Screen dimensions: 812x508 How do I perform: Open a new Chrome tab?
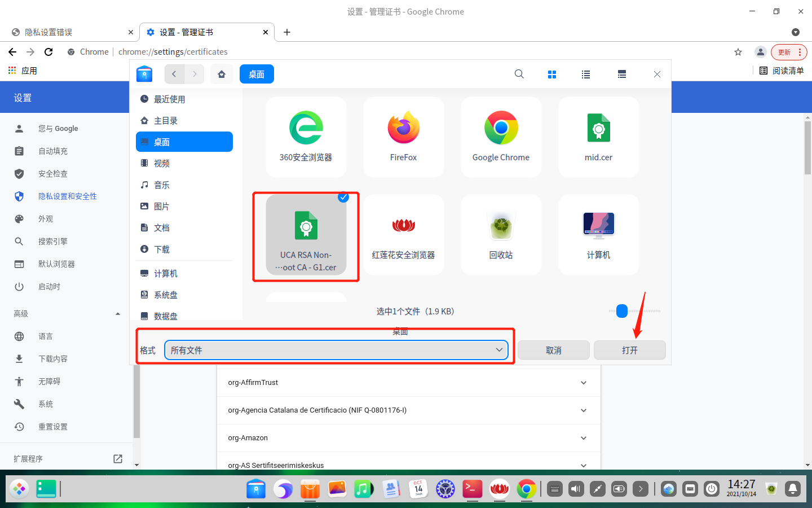pyautogui.click(x=287, y=32)
